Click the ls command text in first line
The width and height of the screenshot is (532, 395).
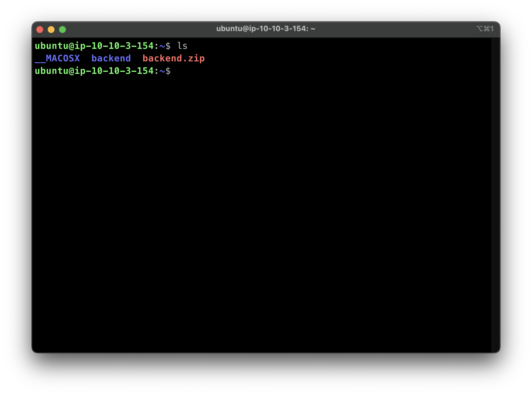click(x=183, y=45)
